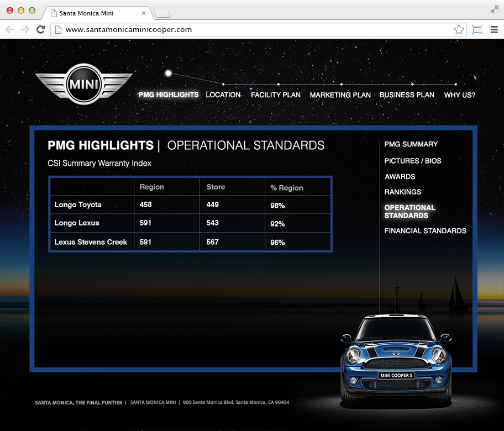This screenshot has height=431, width=504.
Task: Click the 96% cell
Action: click(277, 243)
